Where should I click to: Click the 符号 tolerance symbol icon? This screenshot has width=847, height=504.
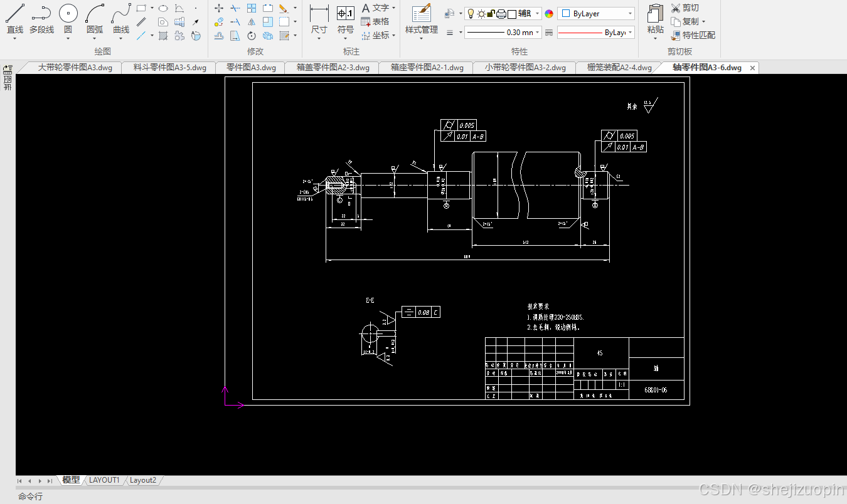pos(346,20)
